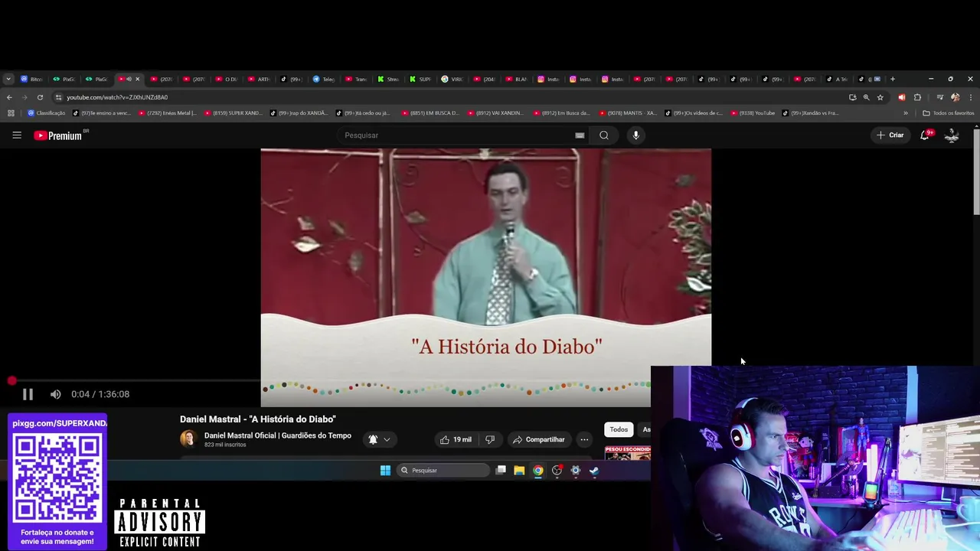980x551 pixels.
Task: Expand the tab search dropdown arrow
Action: pyautogui.click(x=8, y=79)
